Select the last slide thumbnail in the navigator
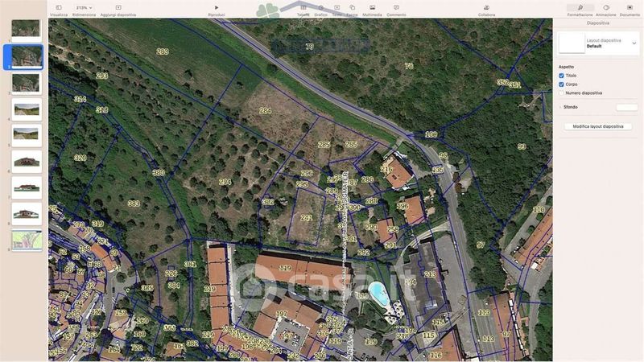Image resolution: width=644 pixels, height=362 pixels. [27, 240]
